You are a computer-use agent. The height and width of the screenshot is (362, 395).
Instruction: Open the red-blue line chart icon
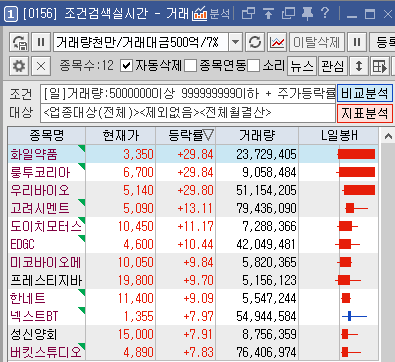pos(277,42)
